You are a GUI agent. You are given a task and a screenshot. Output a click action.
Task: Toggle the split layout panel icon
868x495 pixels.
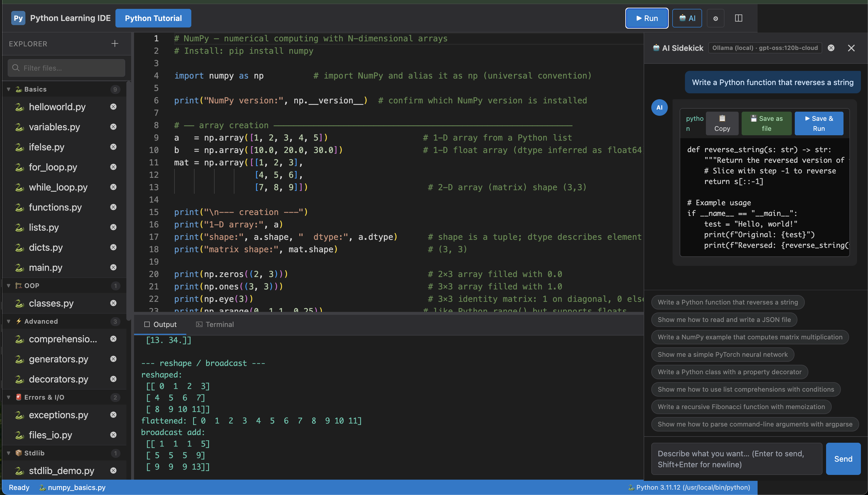pyautogui.click(x=738, y=18)
